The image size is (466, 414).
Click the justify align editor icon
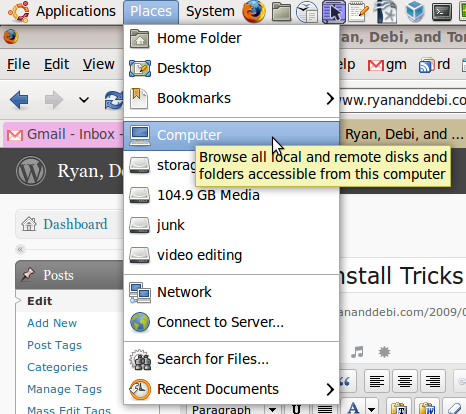pyautogui.click(x=325, y=409)
